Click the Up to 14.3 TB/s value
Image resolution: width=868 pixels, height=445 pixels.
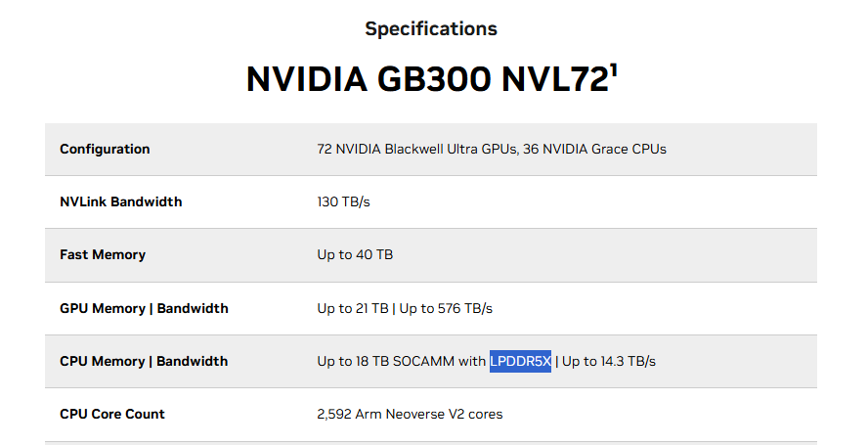tap(609, 362)
